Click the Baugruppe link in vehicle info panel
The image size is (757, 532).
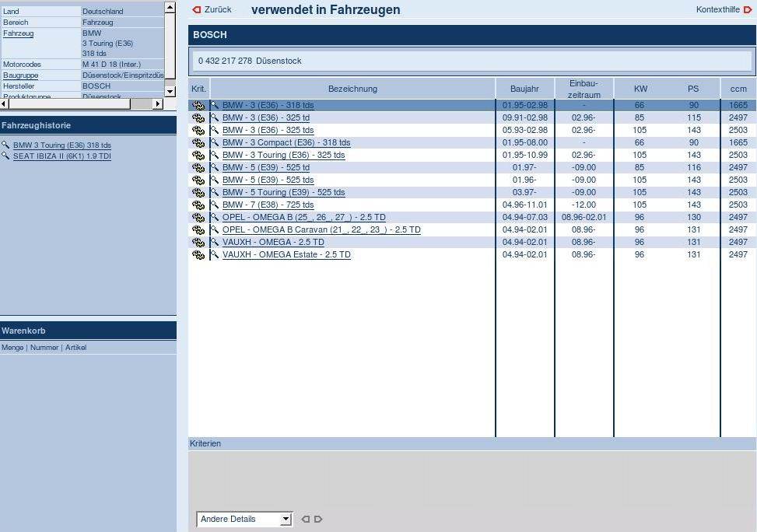[x=20, y=75]
